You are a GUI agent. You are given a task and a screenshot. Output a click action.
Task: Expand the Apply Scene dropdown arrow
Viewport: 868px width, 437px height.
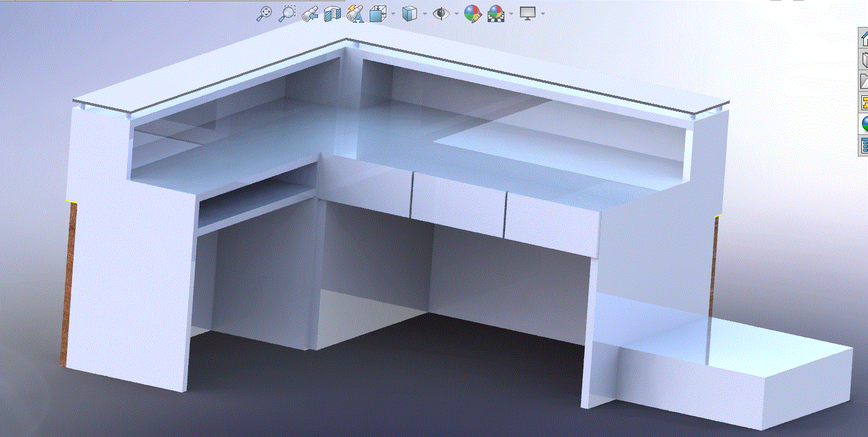511,13
